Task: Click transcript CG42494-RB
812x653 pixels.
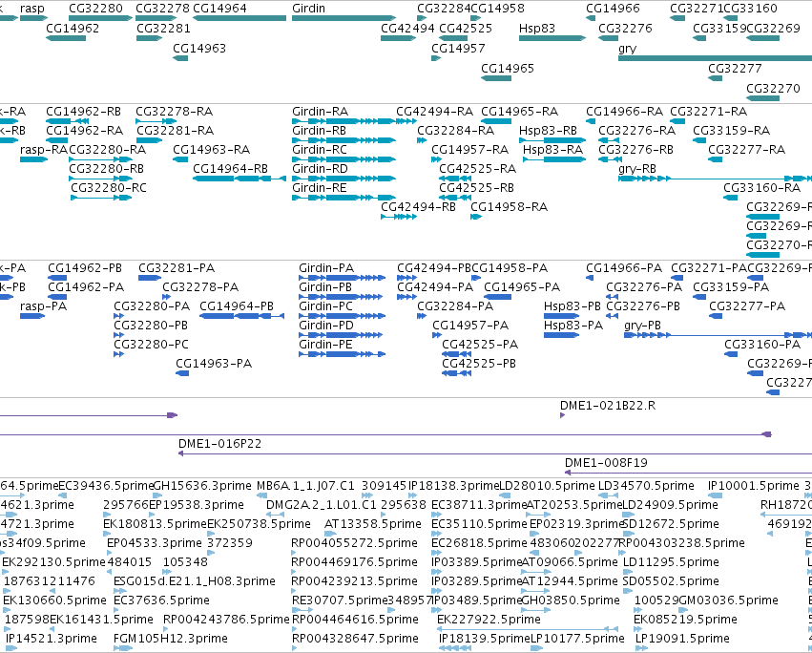Action: [x=399, y=217]
